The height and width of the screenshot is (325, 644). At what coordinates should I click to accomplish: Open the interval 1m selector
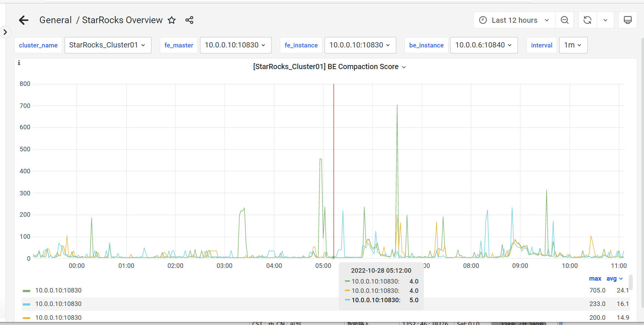pos(573,45)
